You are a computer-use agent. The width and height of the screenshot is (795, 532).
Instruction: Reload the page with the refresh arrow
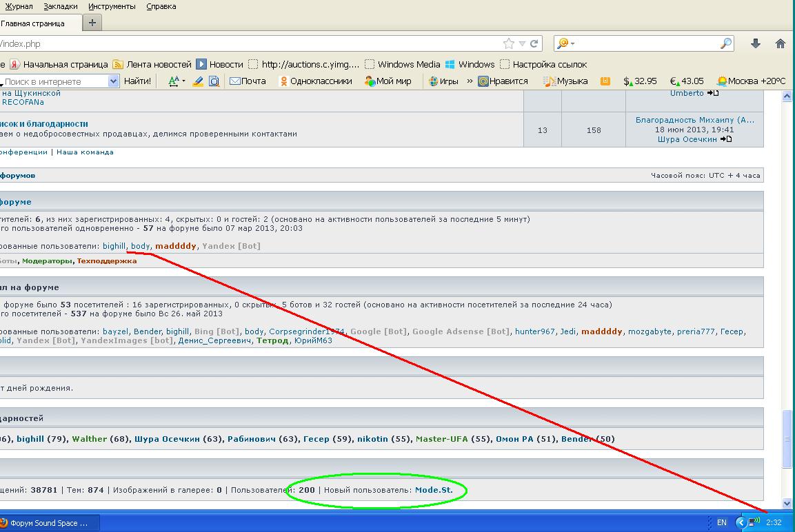click(534, 43)
